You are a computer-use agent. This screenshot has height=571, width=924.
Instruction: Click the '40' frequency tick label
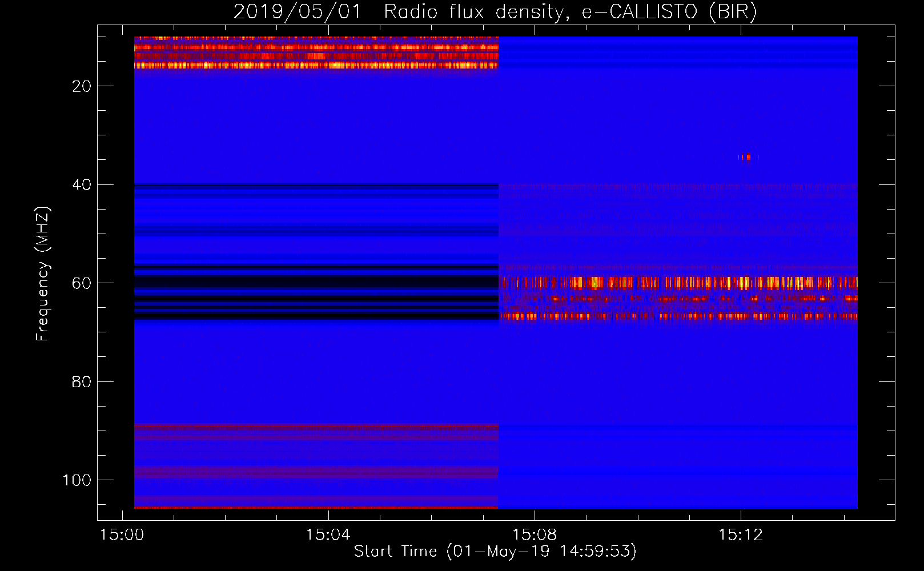[82, 184]
